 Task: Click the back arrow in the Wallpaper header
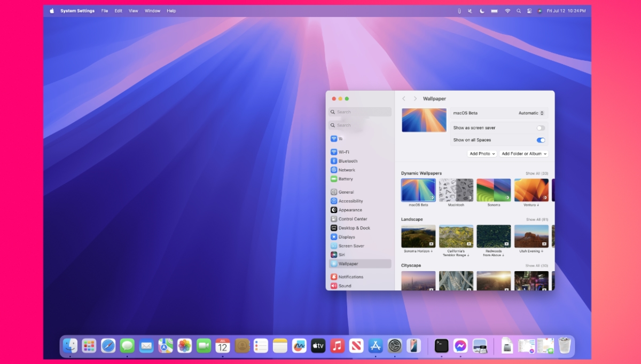click(404, 99)
